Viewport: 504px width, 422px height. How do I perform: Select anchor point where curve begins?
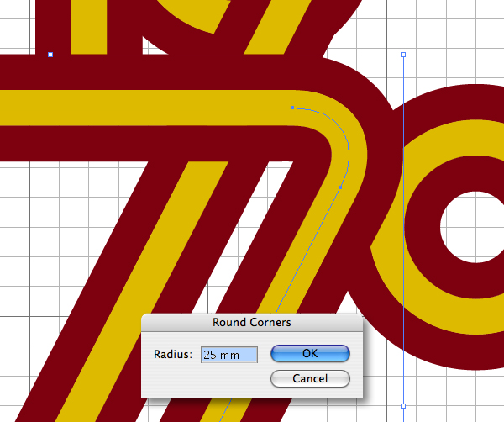point(292,108)
